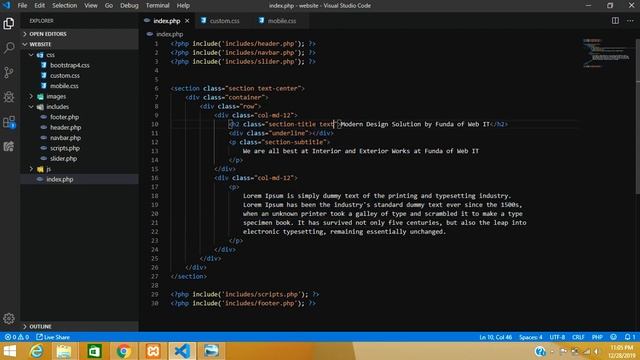The height and width of the screenshot is (360, 640).
Task: Open the Manage gear icon
Action: pos(9,318)
